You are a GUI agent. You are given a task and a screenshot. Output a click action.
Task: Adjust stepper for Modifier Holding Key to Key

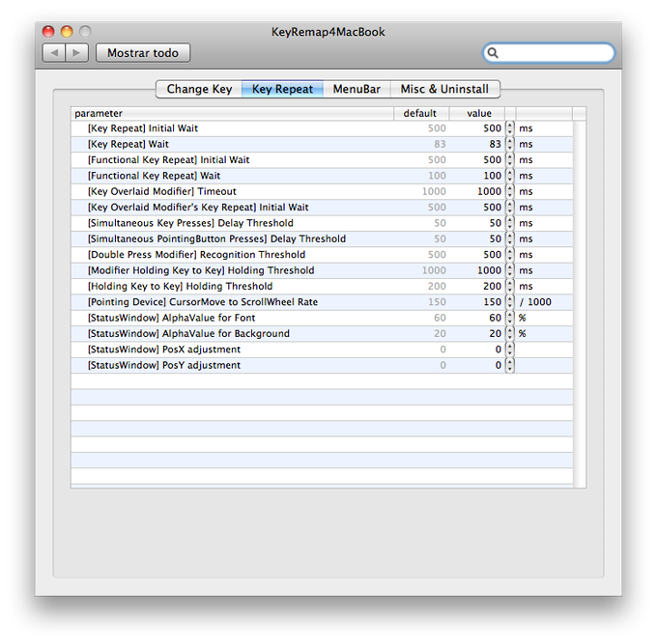509,270
